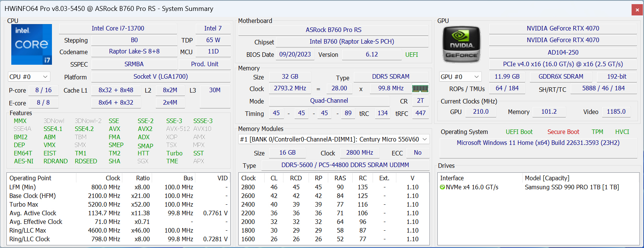
Task: Click the 11.99 GB video memory value
Action: click(x=507, y=77)
